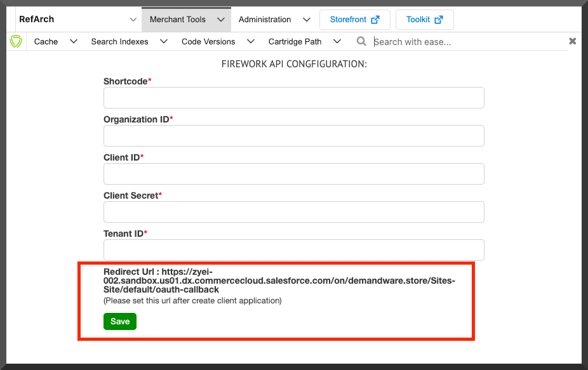Click the Toolkit external link icon
The image size is (588, 370).
pyautogui.click(x=439, y=20)
